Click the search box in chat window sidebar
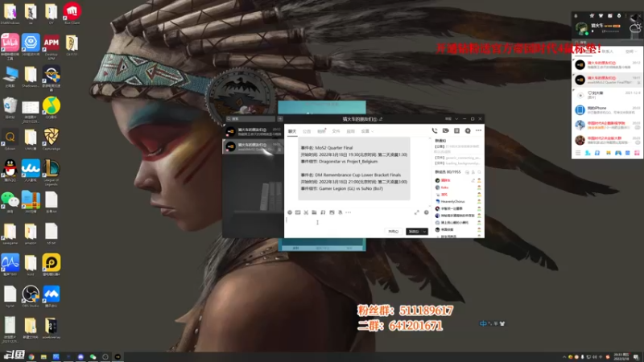The image size is (644, 362). pyautogui.click(x=250, y=119)
